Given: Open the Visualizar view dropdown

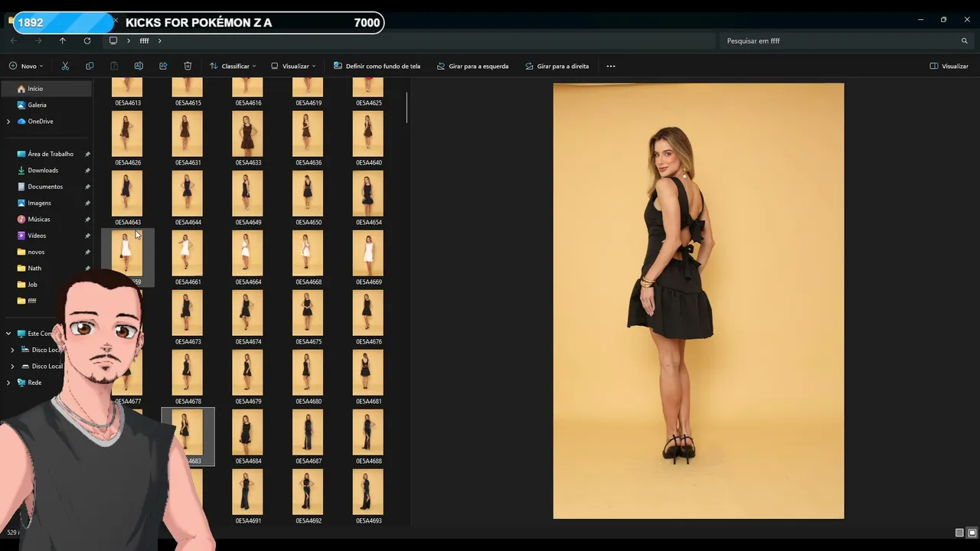Looking at the screenshot, I should click(293, 66).
